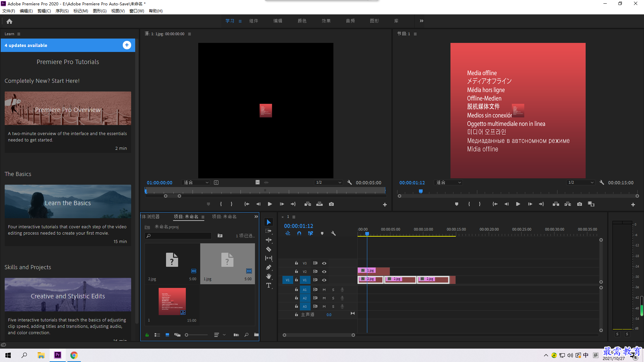The image size is (644, 362).
Task: Open timeline display settings wrench
Action: point(333,233)
